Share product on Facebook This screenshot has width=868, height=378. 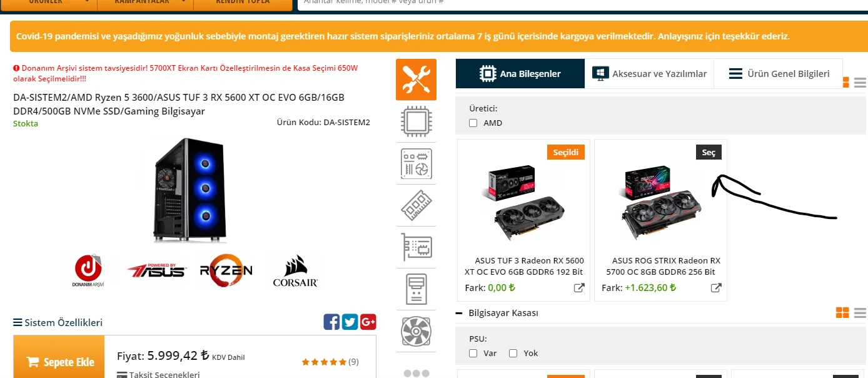(x=331, y=322)
